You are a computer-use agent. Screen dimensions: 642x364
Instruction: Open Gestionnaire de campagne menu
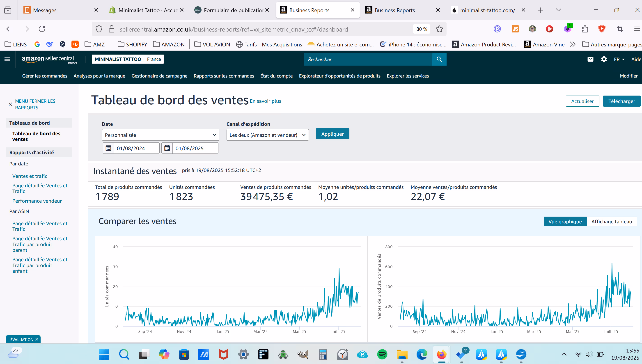[x=159, y=76]
